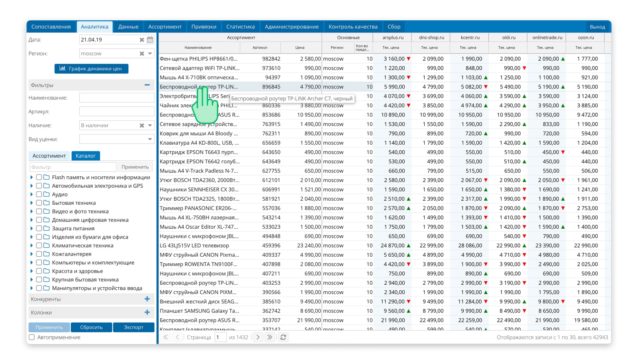Viewport: 638px width, 364px height.
Task: Open the Вид уценки dropdown
Action: coord(117,139)
